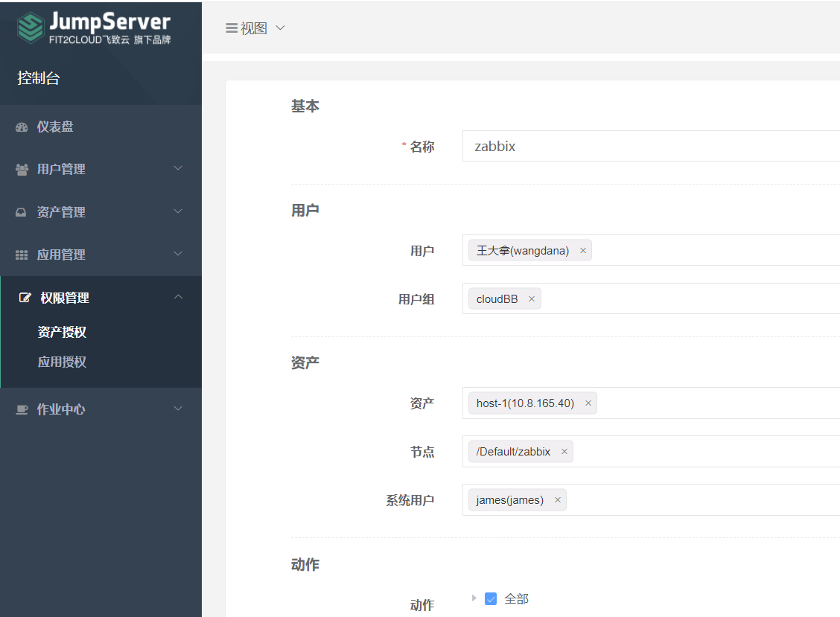This screenshot has height=617, width=840.
Task: Click inside the 节点 select field
Action: 651,452
